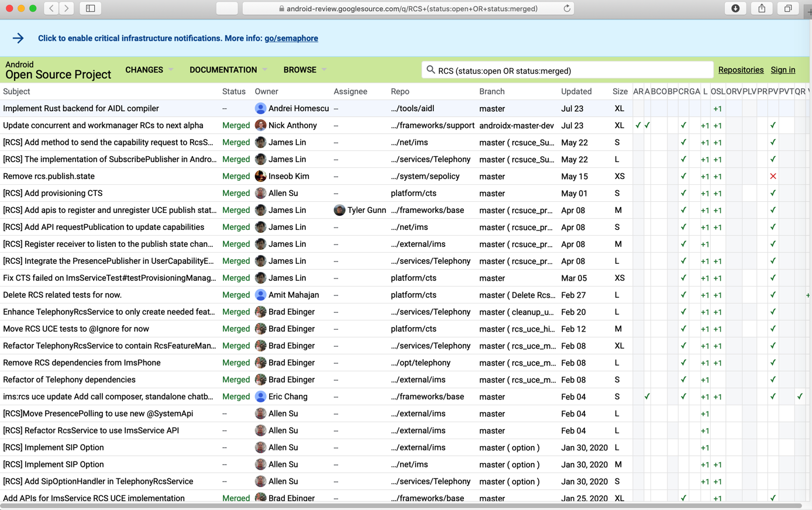Open 'Implement Rust backend for AIDL compiler' change
This screenshot has height=510, width=812.
tap(81, 108)
